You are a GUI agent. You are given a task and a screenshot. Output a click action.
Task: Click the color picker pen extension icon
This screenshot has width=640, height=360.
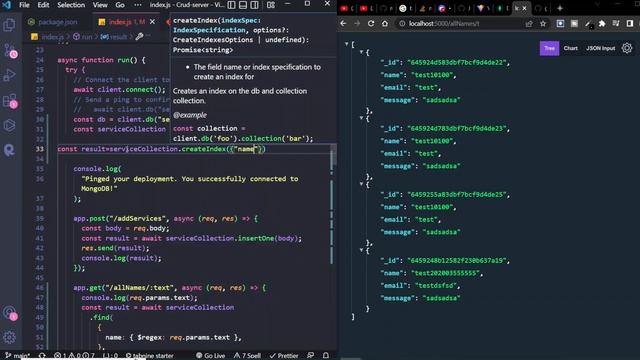pyautogui.click(x=588, y=24)
